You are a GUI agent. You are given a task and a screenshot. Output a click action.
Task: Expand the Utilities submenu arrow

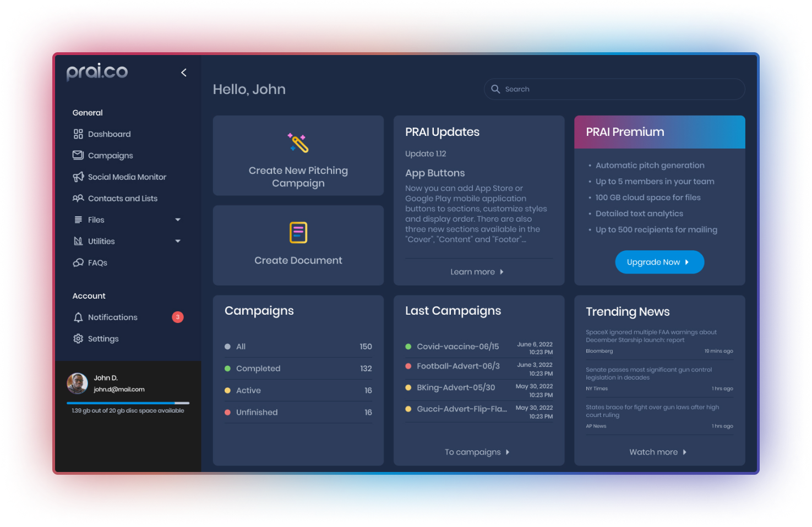178,241
